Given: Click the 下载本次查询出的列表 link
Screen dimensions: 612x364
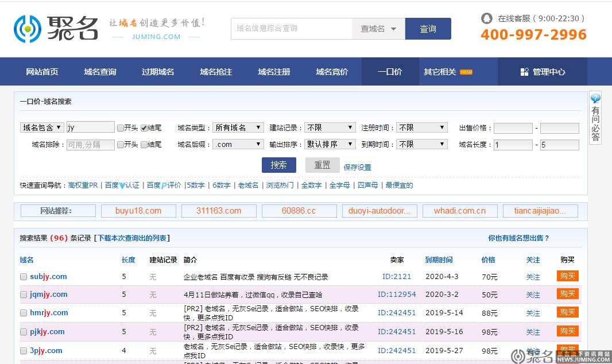Looking at the screenshot, I should (132, 238).
